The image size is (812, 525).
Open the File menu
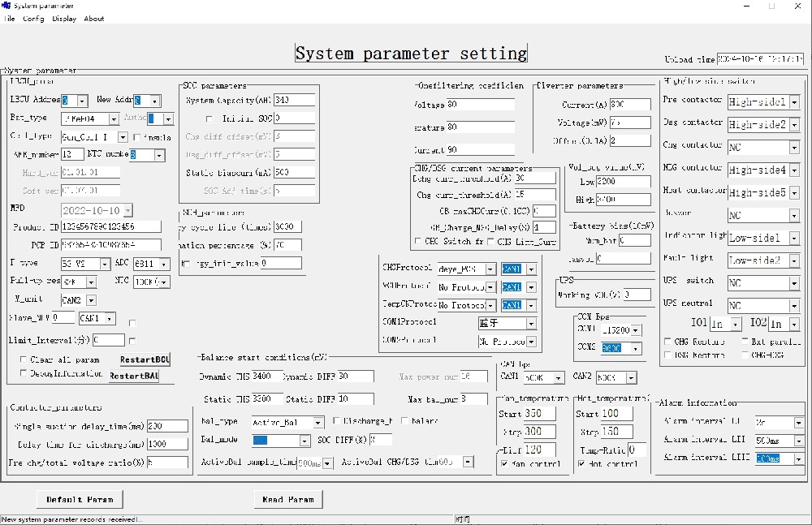coord(9,19)
